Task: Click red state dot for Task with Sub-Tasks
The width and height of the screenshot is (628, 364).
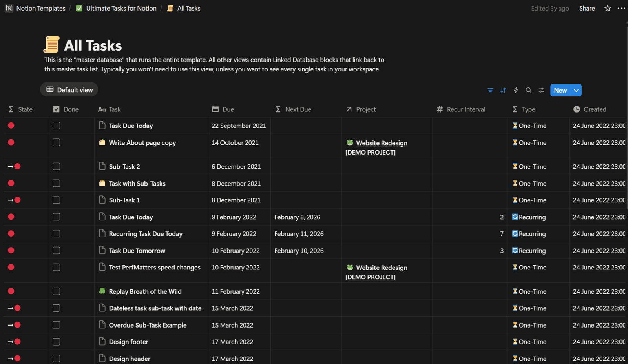Action: [x=11, y=183]
